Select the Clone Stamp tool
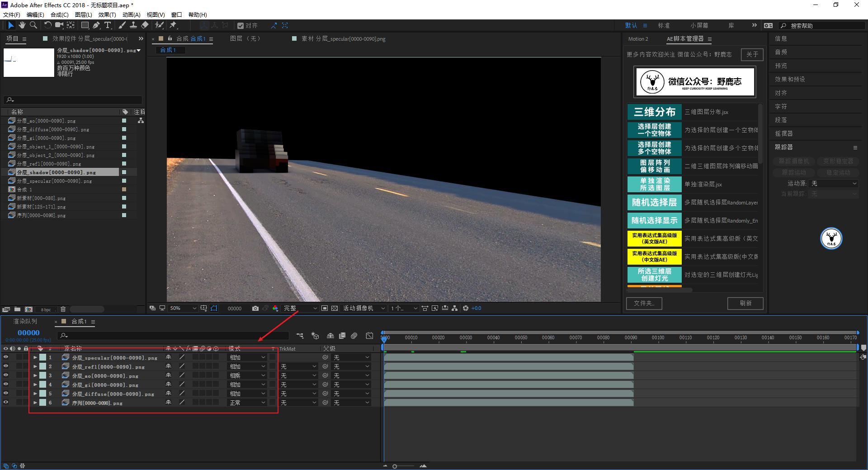 (x=133, y=25)
